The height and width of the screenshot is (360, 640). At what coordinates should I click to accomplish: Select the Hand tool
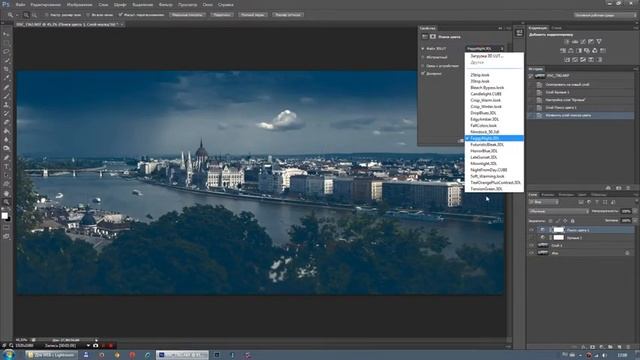point(6,193)
